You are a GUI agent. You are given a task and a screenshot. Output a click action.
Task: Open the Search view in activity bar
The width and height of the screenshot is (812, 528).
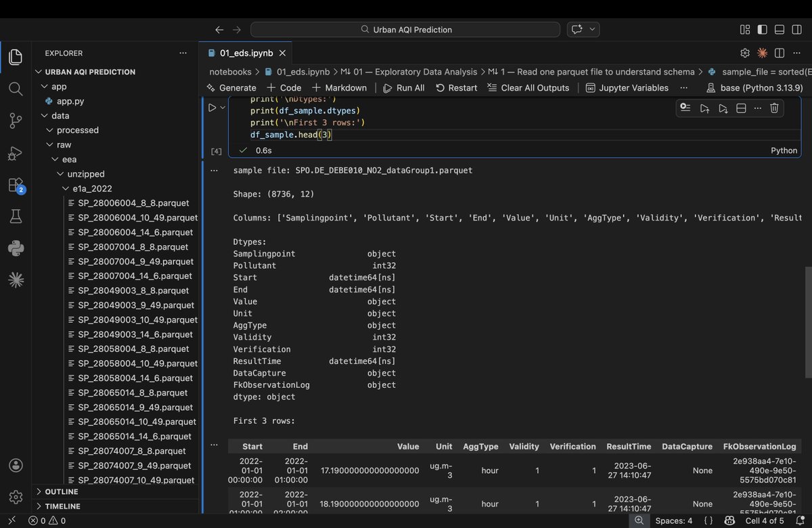[x=16, y=89]
